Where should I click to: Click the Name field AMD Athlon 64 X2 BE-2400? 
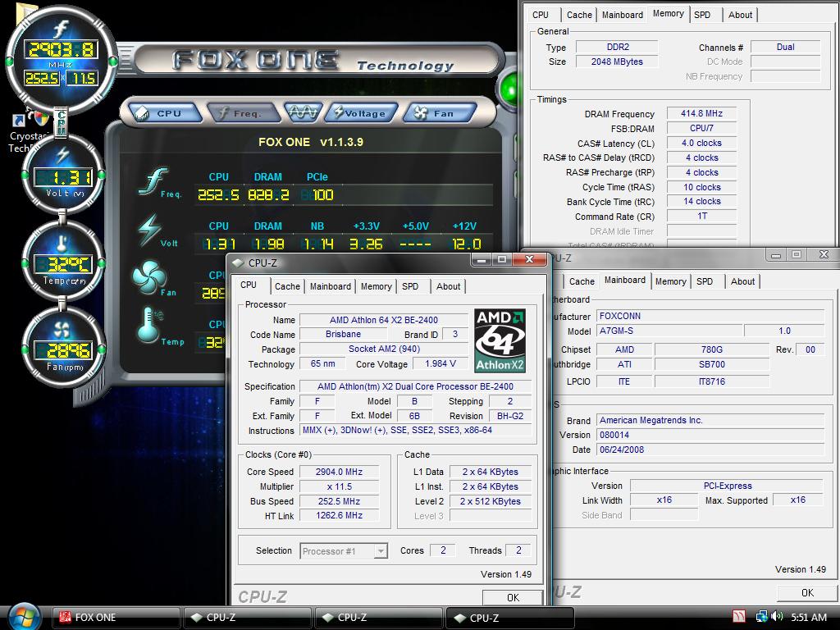384,320
